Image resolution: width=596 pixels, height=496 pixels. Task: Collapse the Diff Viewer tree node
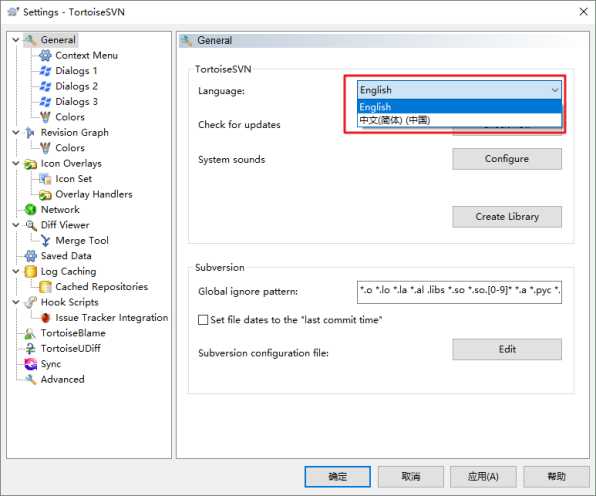[16, 225]
